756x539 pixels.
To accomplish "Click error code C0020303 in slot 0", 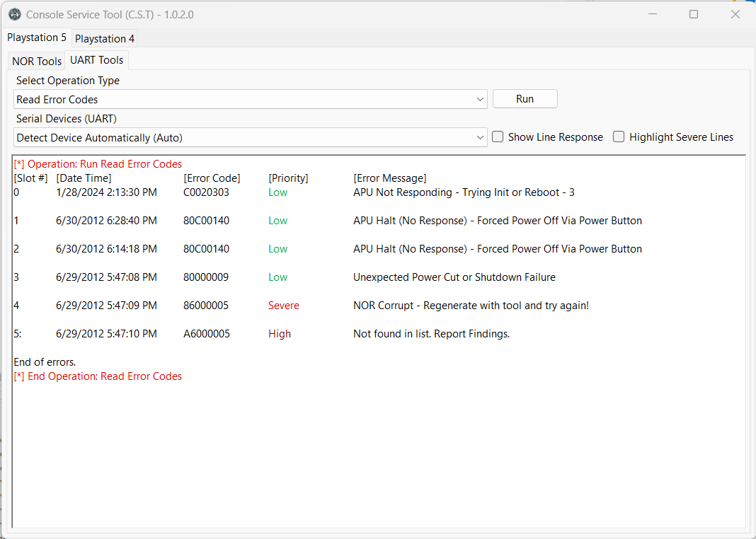I will (x=206, y=192).
